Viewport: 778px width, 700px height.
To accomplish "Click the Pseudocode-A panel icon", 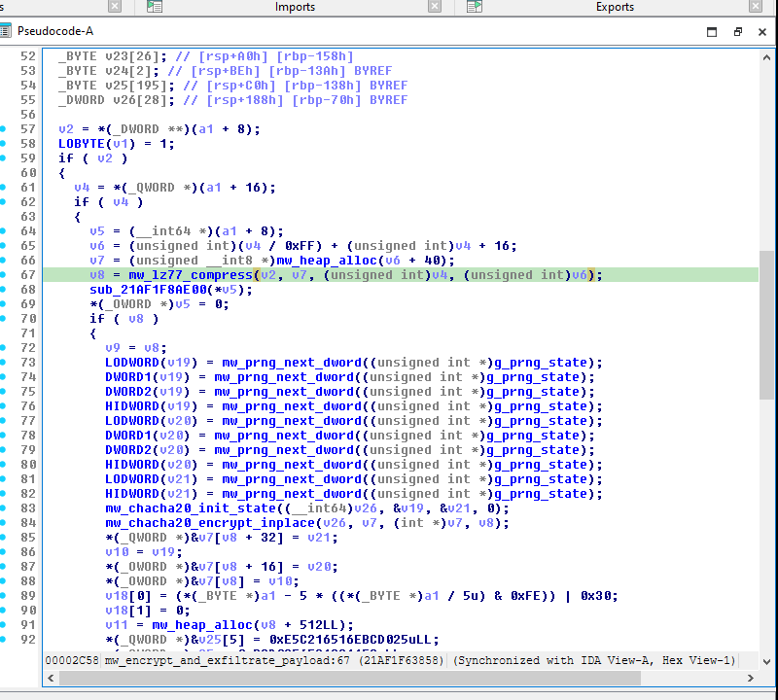I will point(8,32).
